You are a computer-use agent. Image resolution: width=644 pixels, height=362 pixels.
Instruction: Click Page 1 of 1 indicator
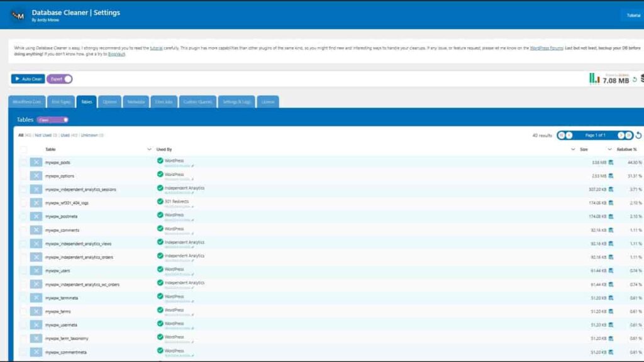pos(595,136)
